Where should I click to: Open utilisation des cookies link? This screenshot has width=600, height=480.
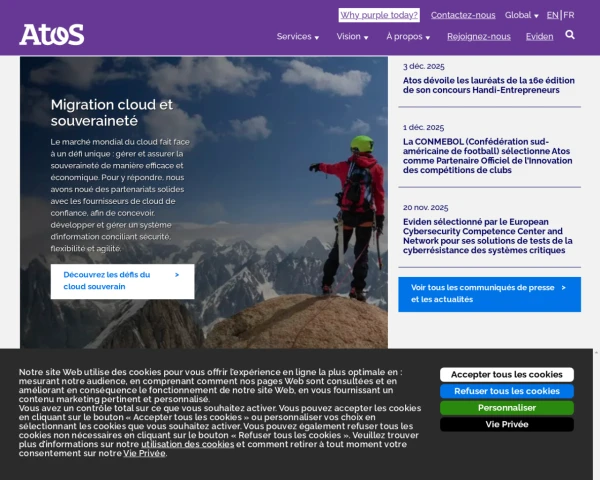click(188, 444)
